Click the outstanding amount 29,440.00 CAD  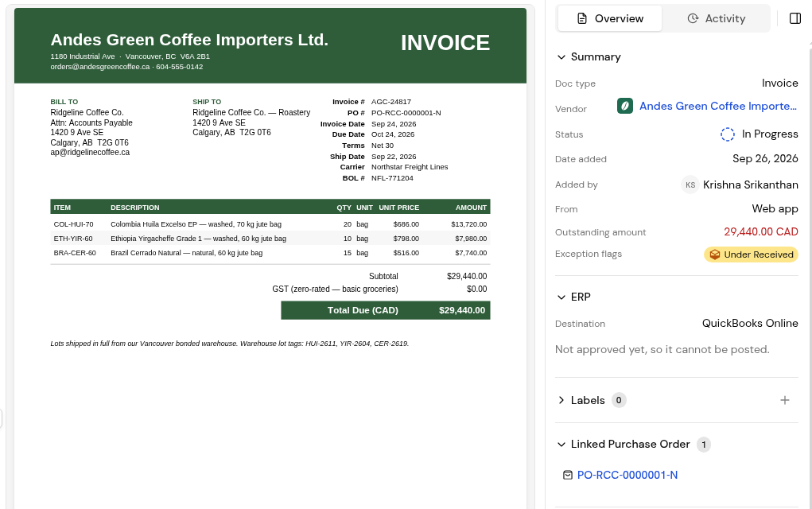(x=761, y=232)
